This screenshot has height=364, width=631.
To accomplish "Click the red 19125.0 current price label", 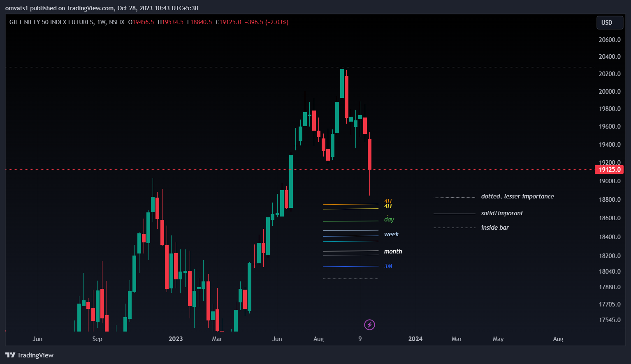I will click(x=609, y=170).
